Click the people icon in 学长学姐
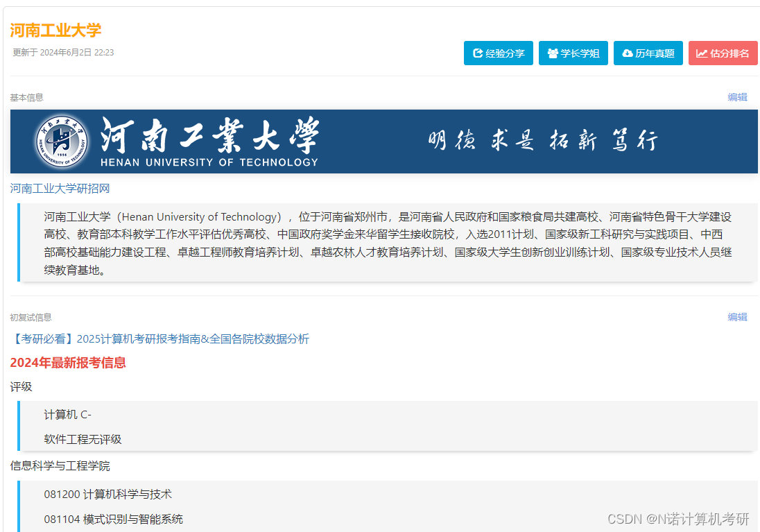 tap(553, 53)
